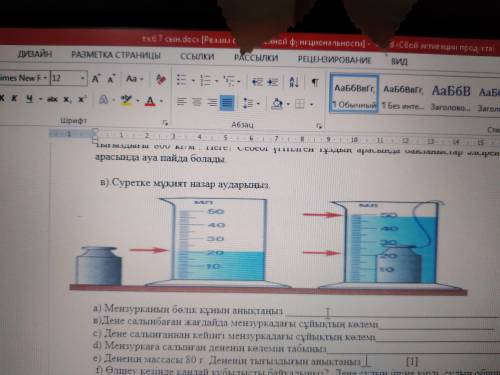Expand the font color dropdown arrow

(x=161, y=101)
